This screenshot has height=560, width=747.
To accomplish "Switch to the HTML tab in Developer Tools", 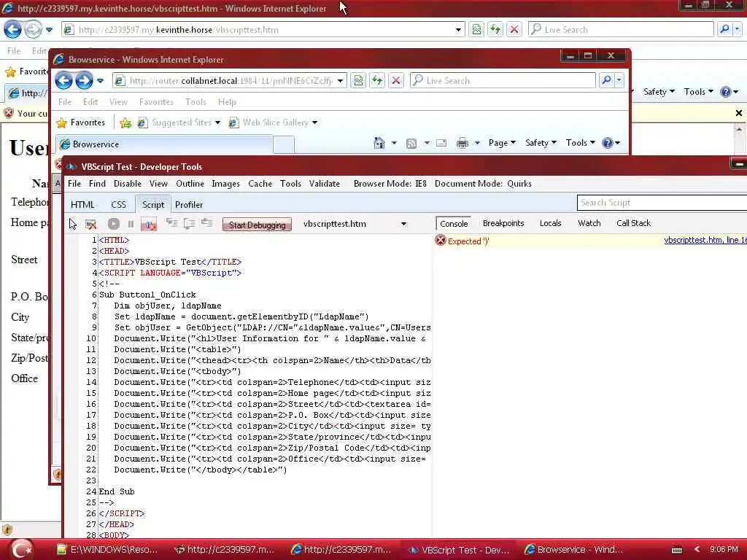I will click(x=82, y=205).
